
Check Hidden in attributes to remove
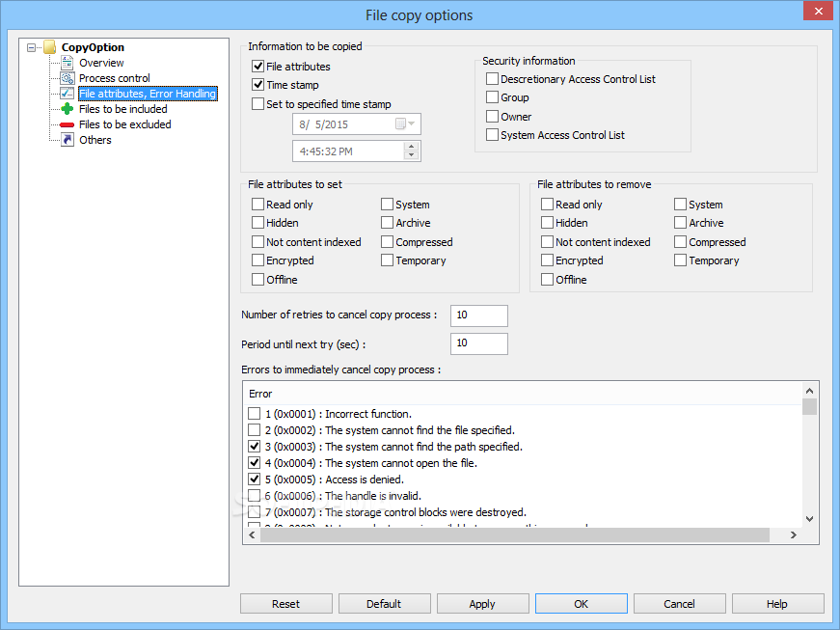(x=547, y=223)
